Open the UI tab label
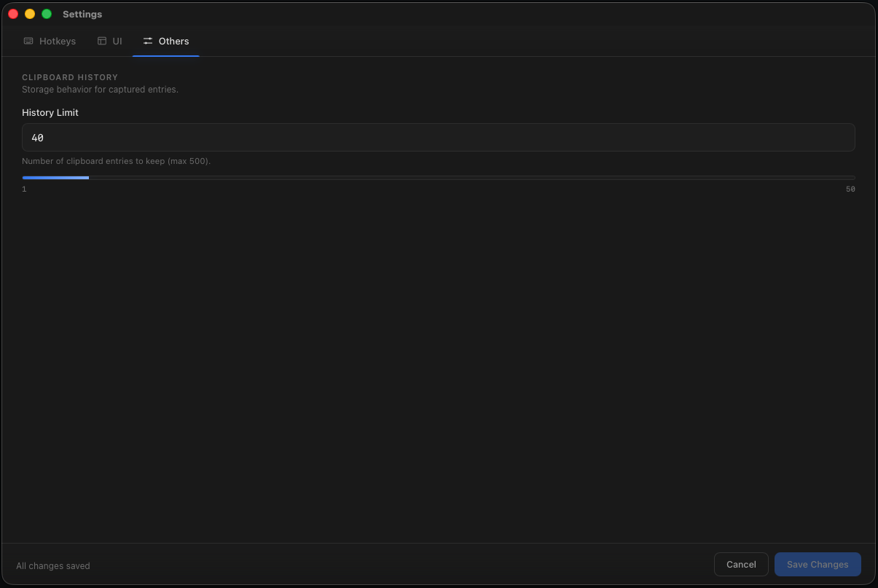This screenshot has width=878, height=588. click(x=117, y=42)
